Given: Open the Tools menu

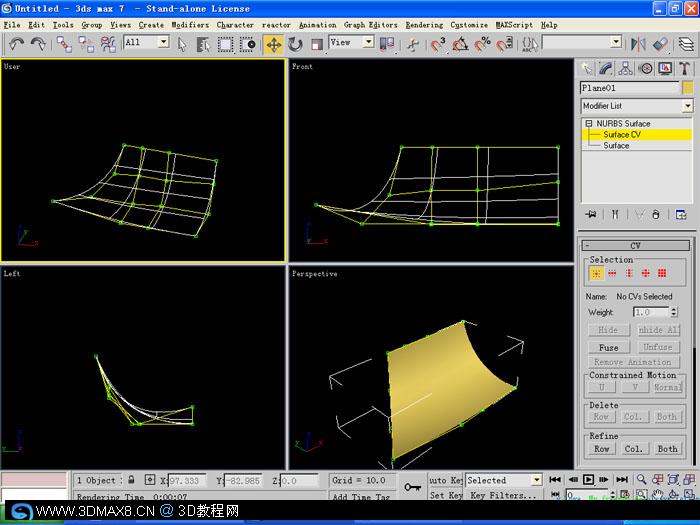Looking at the screenshot, I should point(63,25).
